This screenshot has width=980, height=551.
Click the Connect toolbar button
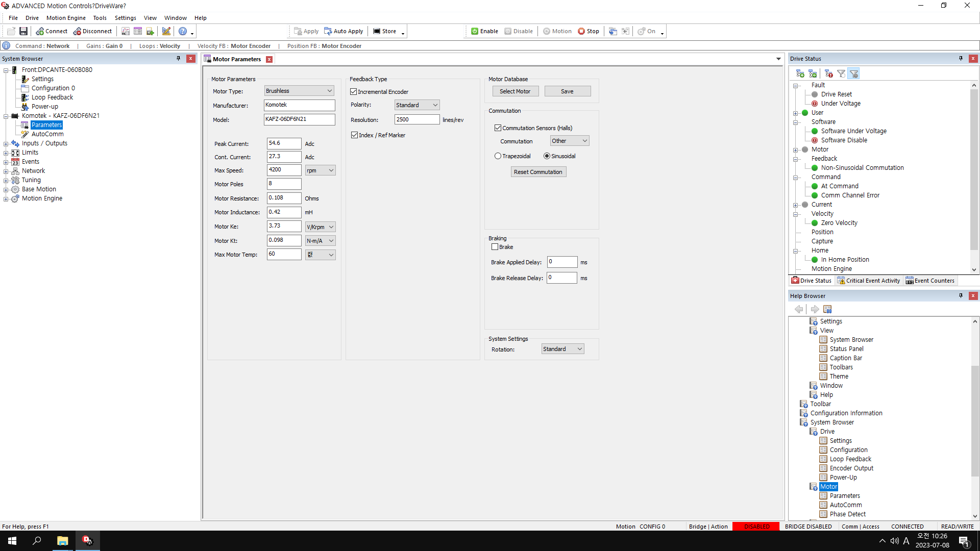52,31
